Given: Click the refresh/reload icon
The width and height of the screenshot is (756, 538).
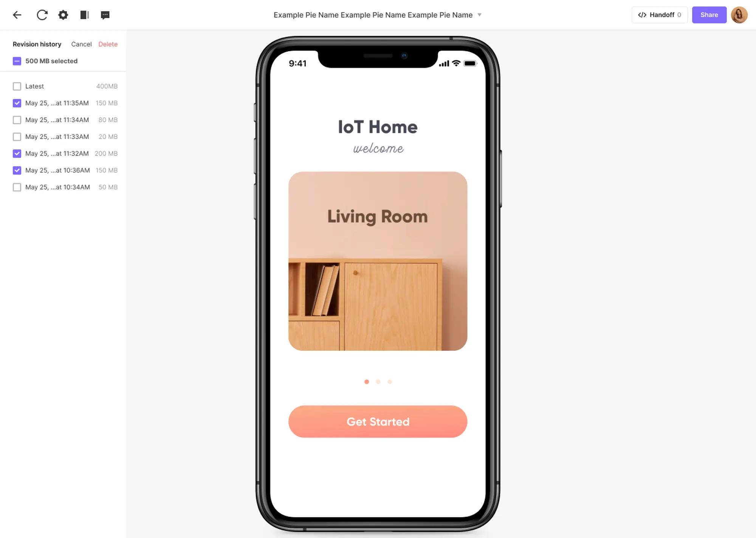Looking at the screenshot, I should pyautogui.click(x=41, y=14).
